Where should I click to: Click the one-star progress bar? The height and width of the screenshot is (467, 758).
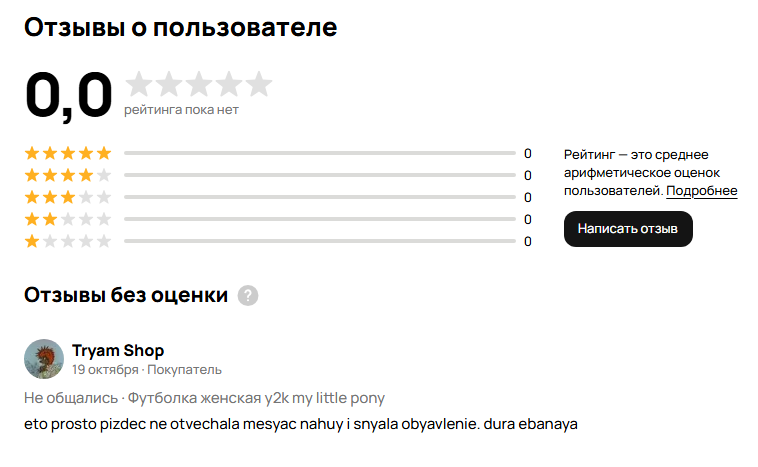319,242
